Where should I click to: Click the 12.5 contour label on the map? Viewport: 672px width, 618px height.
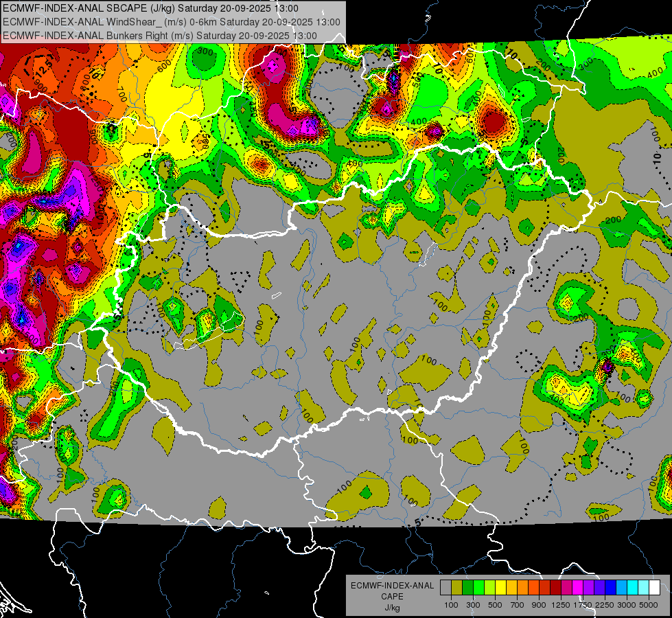[44, 70]
